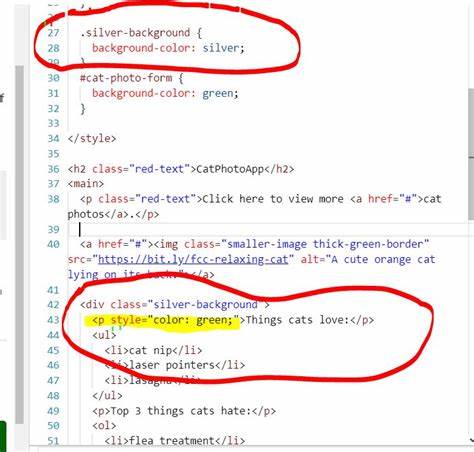This screenshot has height=452, width=474.
Task: Click the "Top 3 things cats hate:" text
Action: click(180, 411)
